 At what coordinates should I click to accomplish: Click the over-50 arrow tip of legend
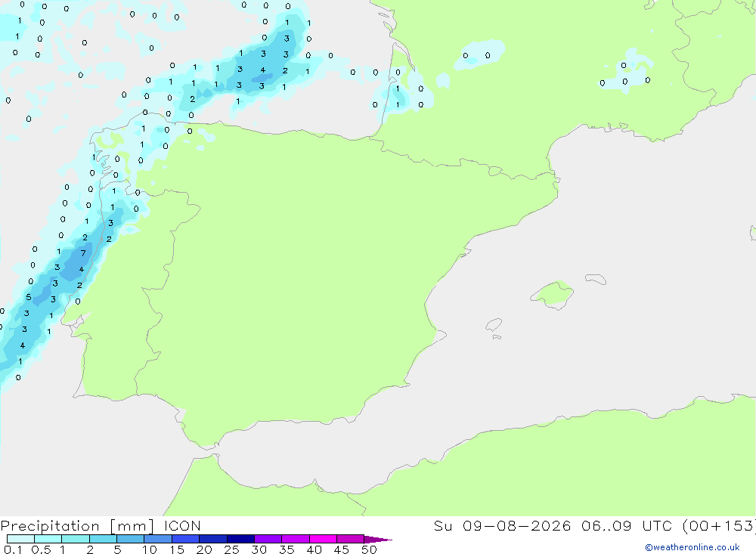tap(378, 539)
